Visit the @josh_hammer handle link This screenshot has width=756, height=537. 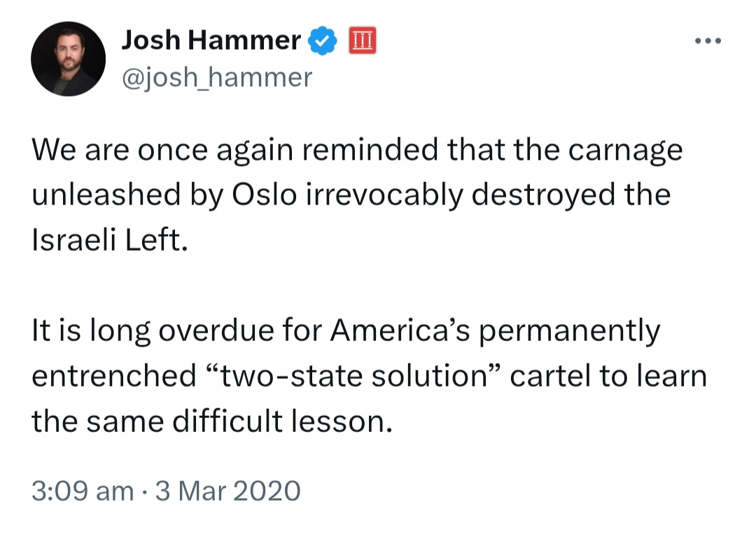point(217,78)
